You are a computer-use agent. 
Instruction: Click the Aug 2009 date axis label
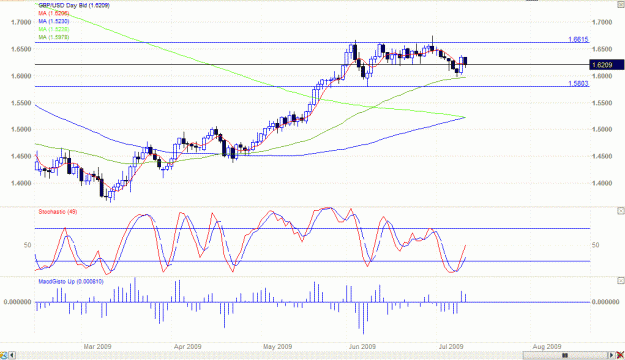[546, 346]
